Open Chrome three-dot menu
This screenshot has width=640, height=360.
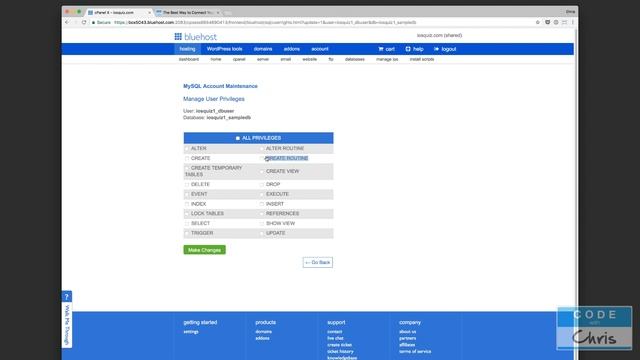pos(573,22)
